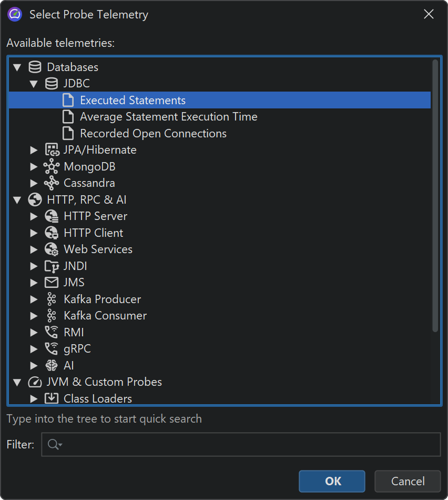Screen dimensions: 448x500
Task: Select Average Statement Execution Time
Action: [x=168, y=117]
